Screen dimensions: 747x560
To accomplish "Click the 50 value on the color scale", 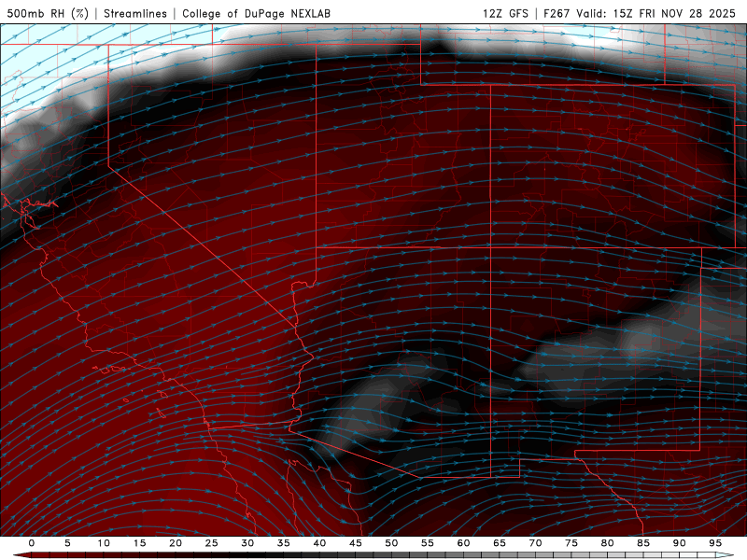I will pos(391,543).
